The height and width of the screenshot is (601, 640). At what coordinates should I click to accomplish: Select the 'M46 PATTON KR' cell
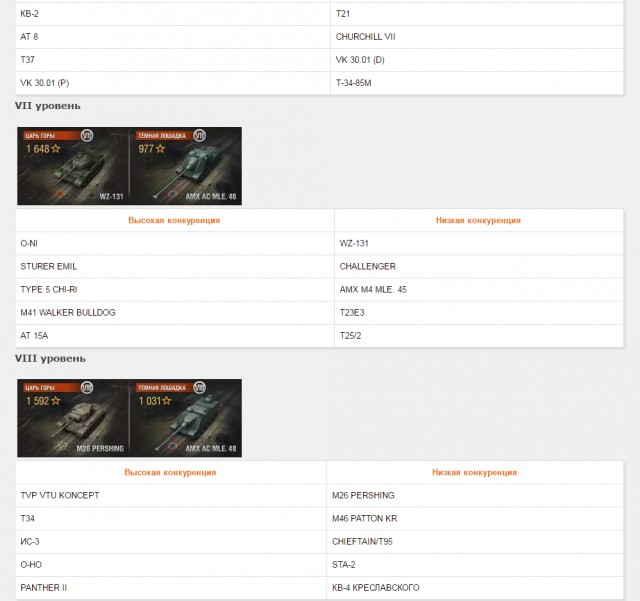(475, 519)
